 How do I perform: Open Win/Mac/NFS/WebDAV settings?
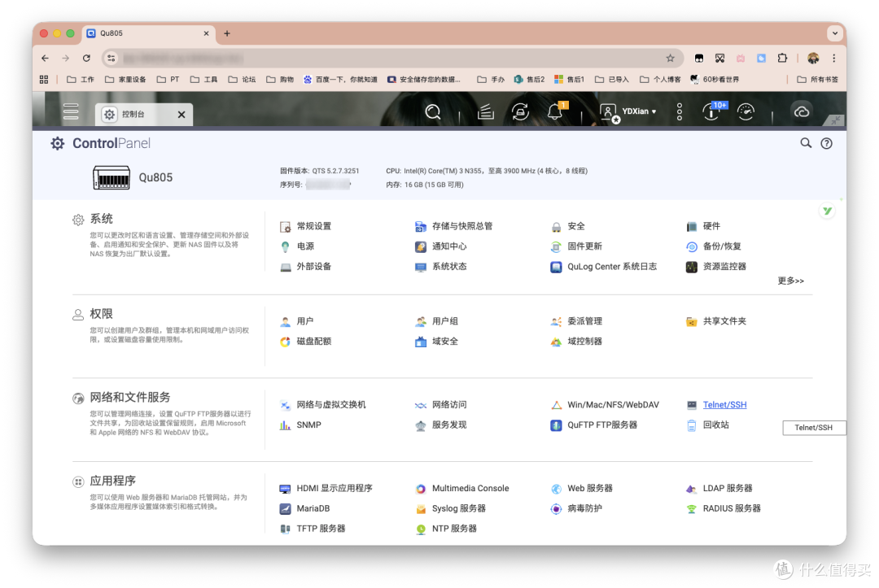tap(604, 405)
